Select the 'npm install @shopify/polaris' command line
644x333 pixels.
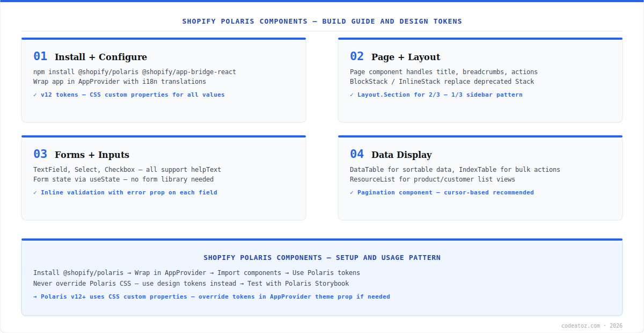[135, 72]
